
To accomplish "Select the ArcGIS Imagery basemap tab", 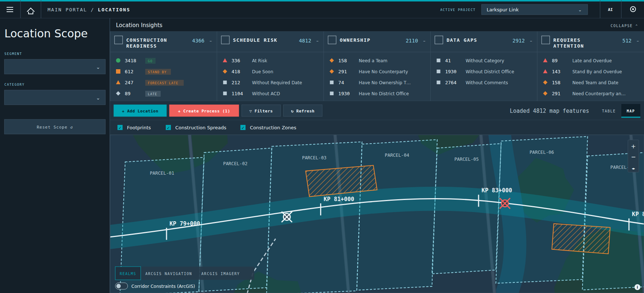I will tap(220, 274).
